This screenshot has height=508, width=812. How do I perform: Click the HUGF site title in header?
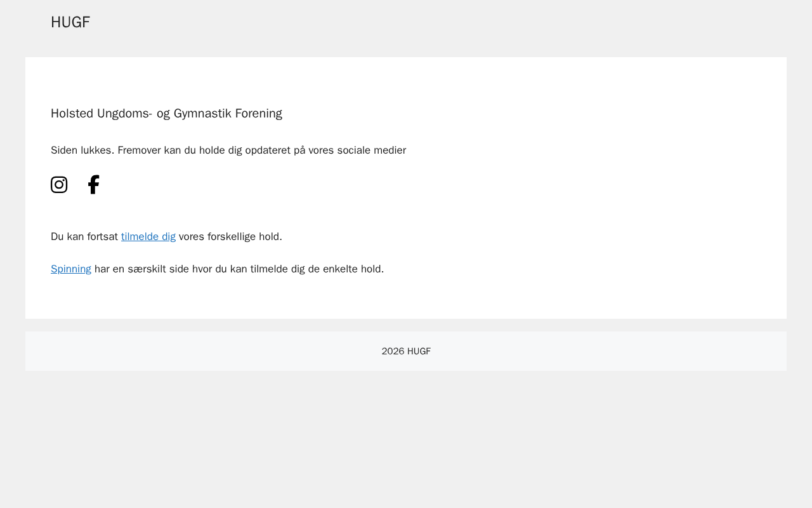pyautogui.click(x=70, y=22)
